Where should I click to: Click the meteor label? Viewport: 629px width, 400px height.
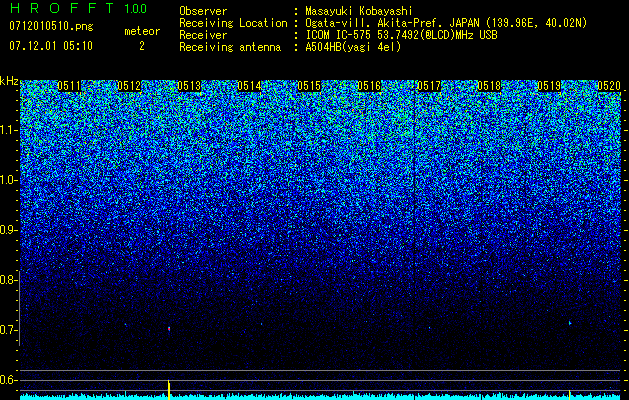coord(142,31)
